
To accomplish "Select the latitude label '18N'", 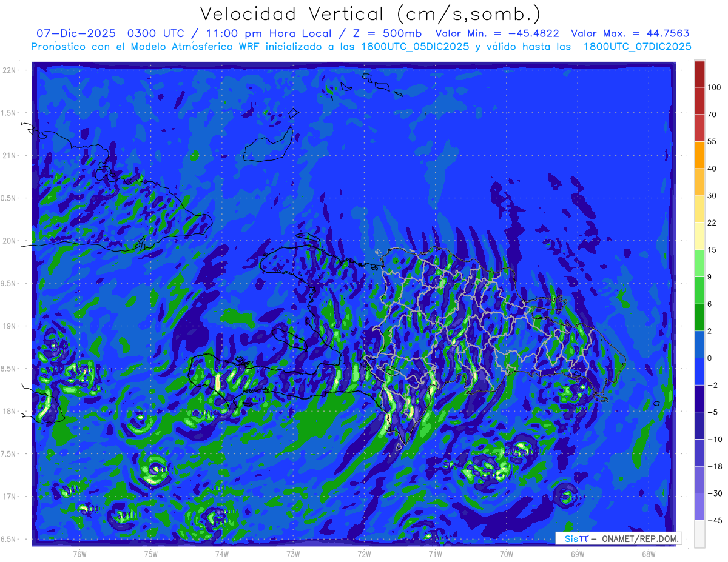I will click(8, 412).
